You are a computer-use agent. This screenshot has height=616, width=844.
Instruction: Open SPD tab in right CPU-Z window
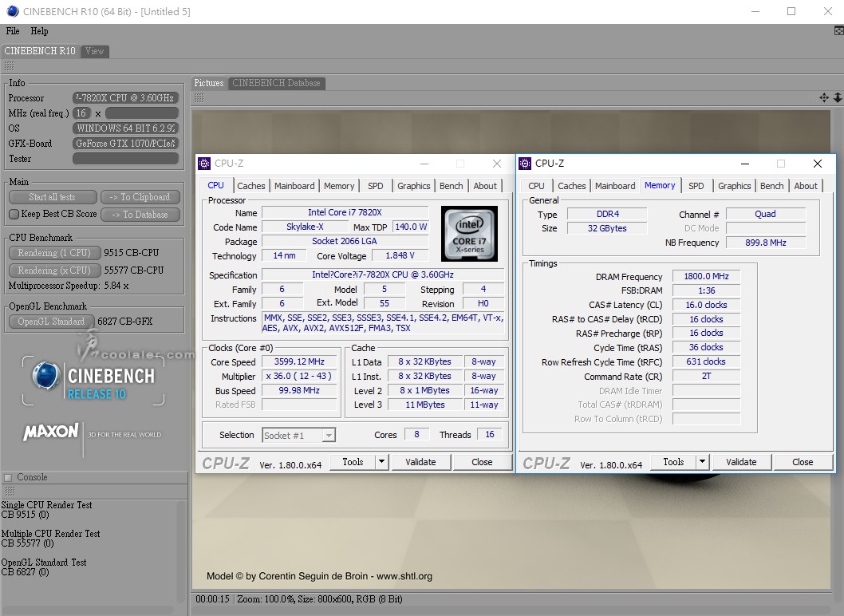tap(696, 186)
